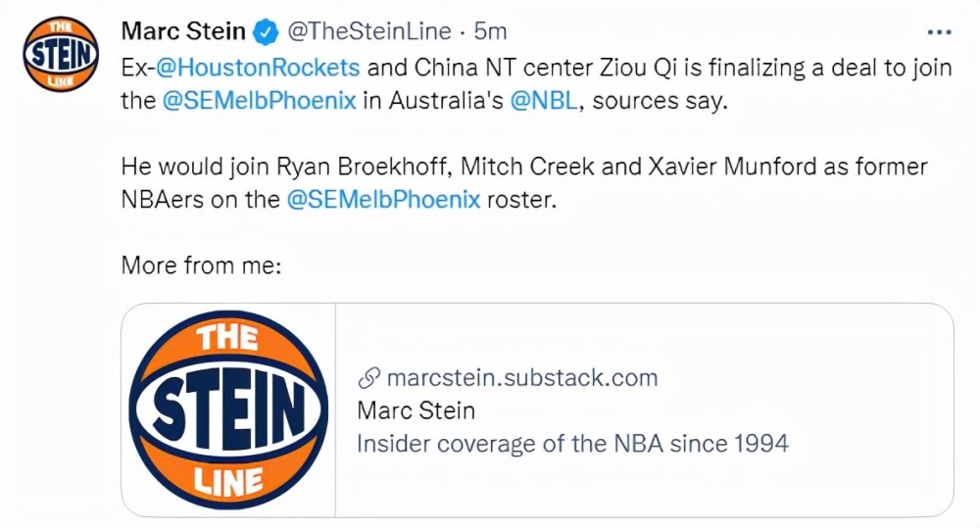Open marcstein.substack.com link
This screenshot has height=528, width=980.
coord(522,377)
